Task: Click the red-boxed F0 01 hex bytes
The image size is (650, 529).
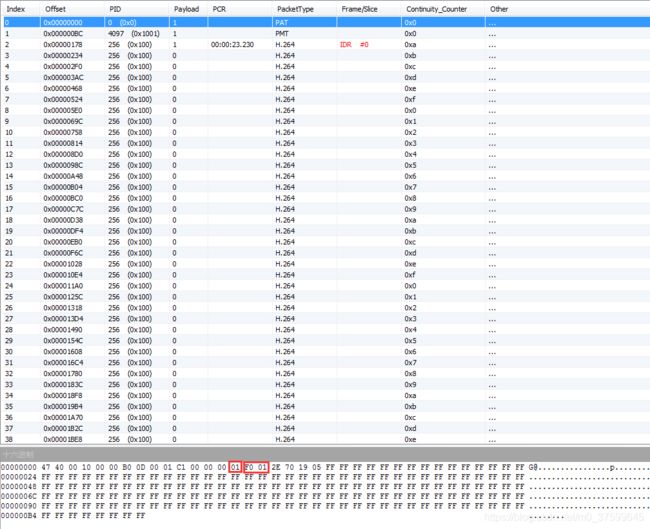Action: [256, 466]
